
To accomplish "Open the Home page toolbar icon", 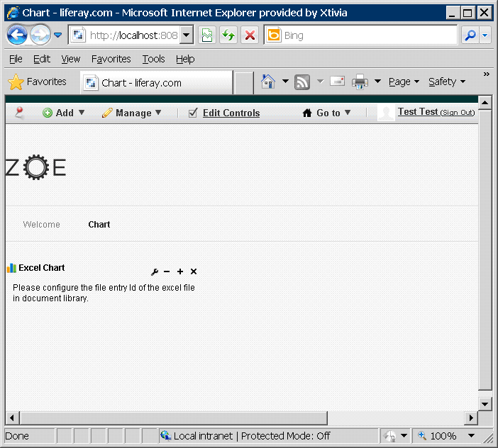I will (x=268, y=82).
